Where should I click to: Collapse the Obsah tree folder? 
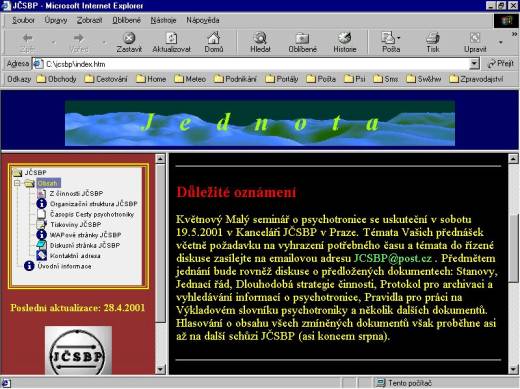click(x=17, y=183)
